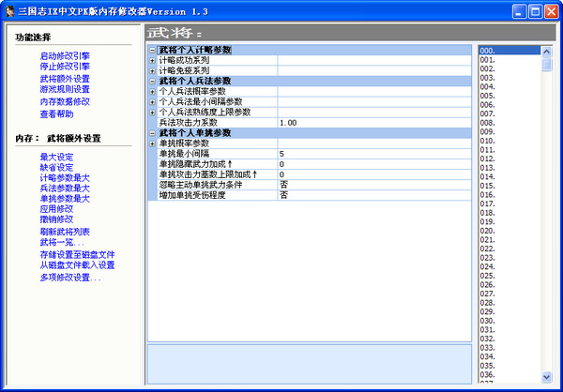This screenshot has height=392, width=563.
Task: Select the 单挑最小间隔 property label
Action: click(x=184, y=154)
